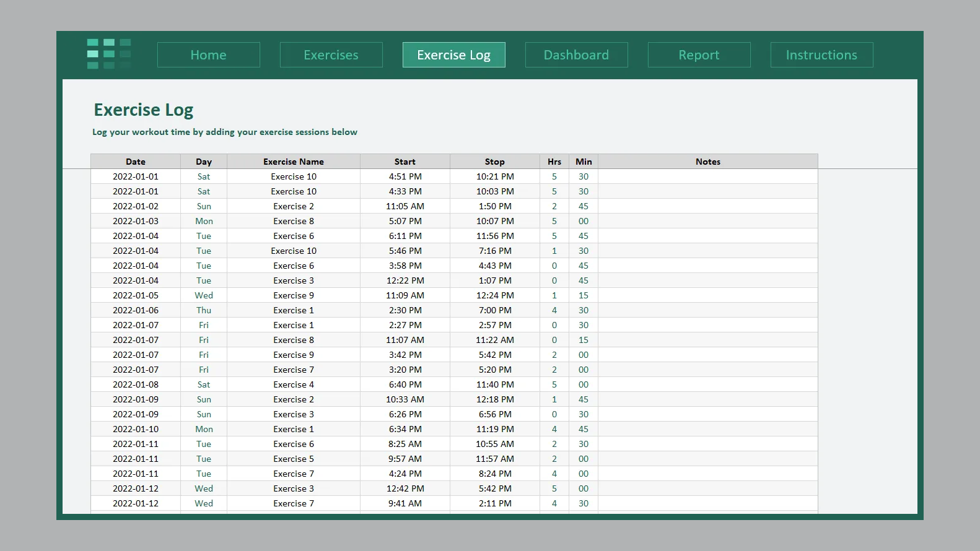Click the Exercise 5 name cell
The height and width of the screenshot is (551, 980).
coord(293,459)
